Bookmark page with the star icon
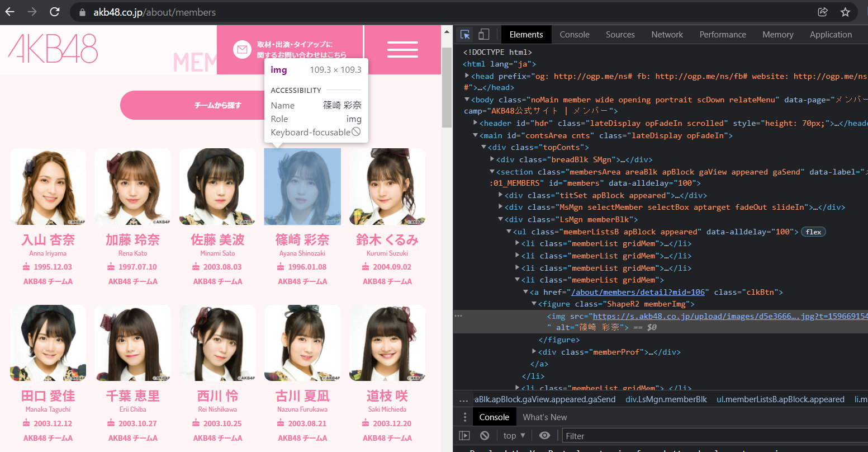The image size is (868, 452). pyautogui.click(x=845, y=12)
